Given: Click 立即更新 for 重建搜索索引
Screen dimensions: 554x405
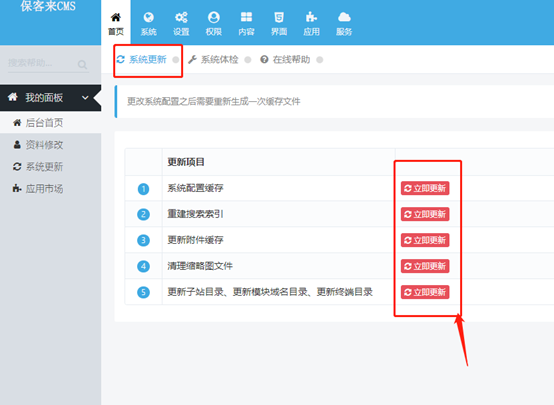Looking at the screenshot, I should pyautogui.click(x=425, y=214).
